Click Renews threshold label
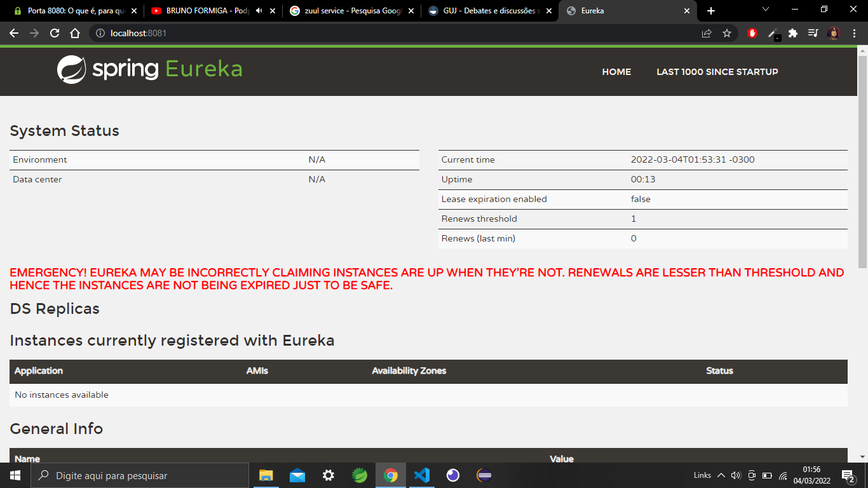This screenshot has width=868, height=488. pos(479,219)
